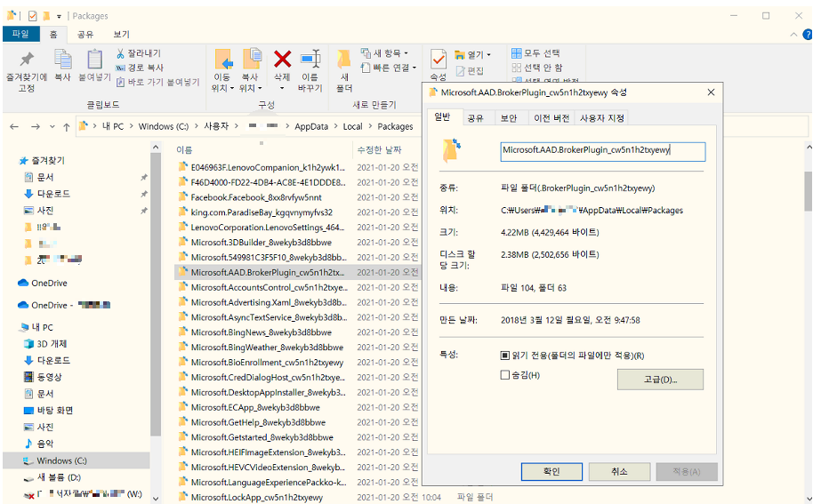The width and height of the screenshot is (813, 504).
Task: Open the Easy access (빠른 연결) dropdown
Action: coord(389,68)
